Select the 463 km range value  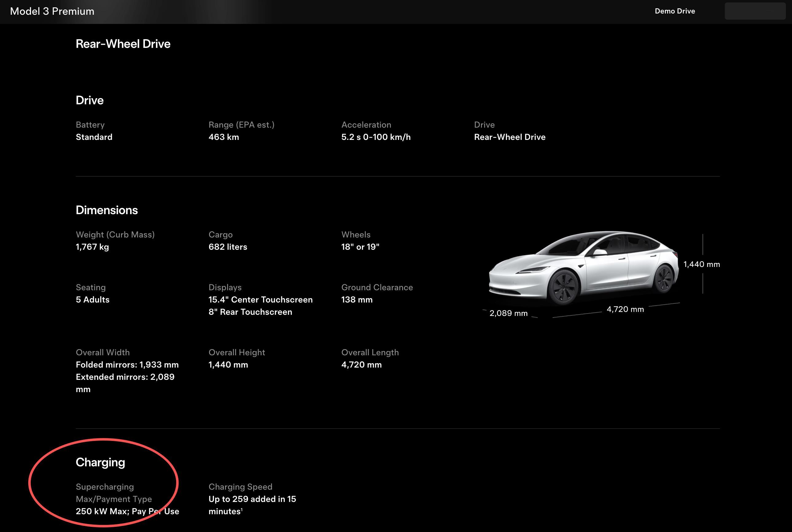[x=224, y=137]
